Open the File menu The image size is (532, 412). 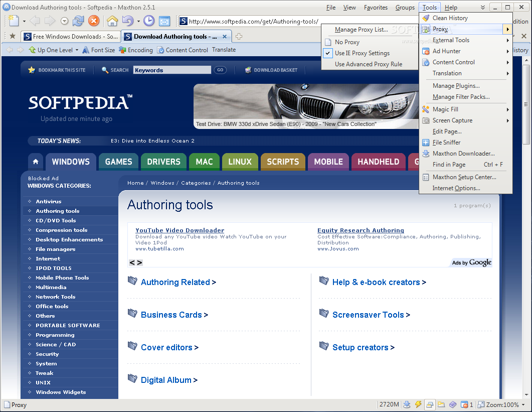point(331,8)
